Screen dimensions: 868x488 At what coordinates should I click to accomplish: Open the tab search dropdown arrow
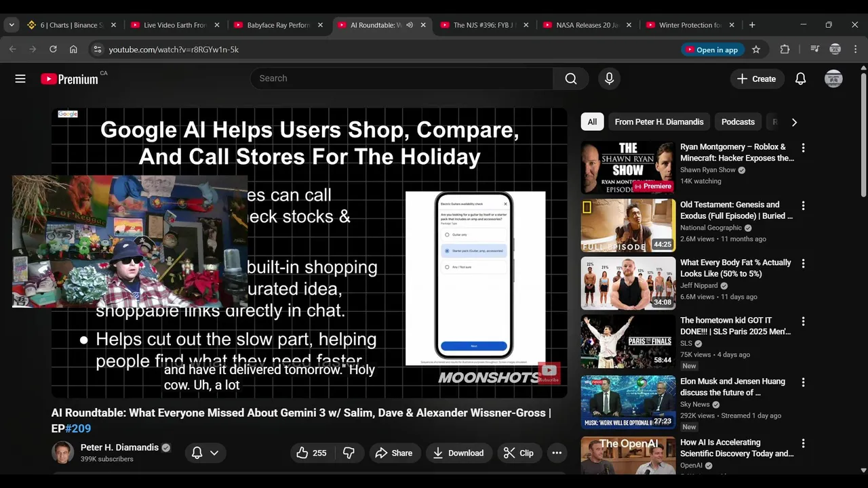(12, 25)
